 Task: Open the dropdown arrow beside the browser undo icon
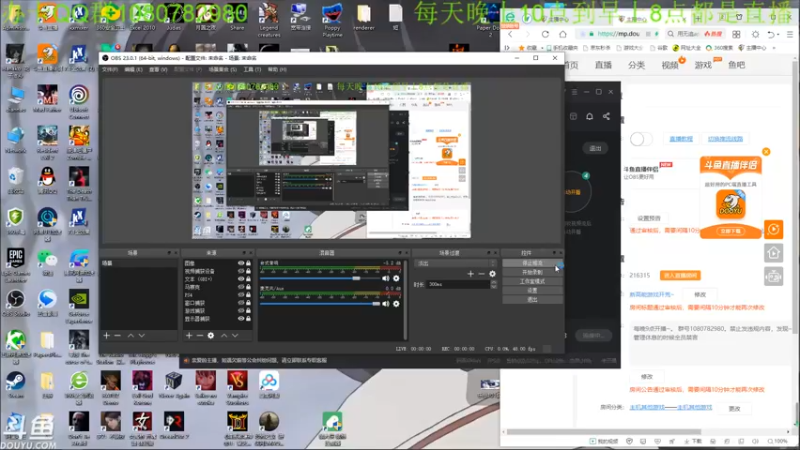coord(779,34)
